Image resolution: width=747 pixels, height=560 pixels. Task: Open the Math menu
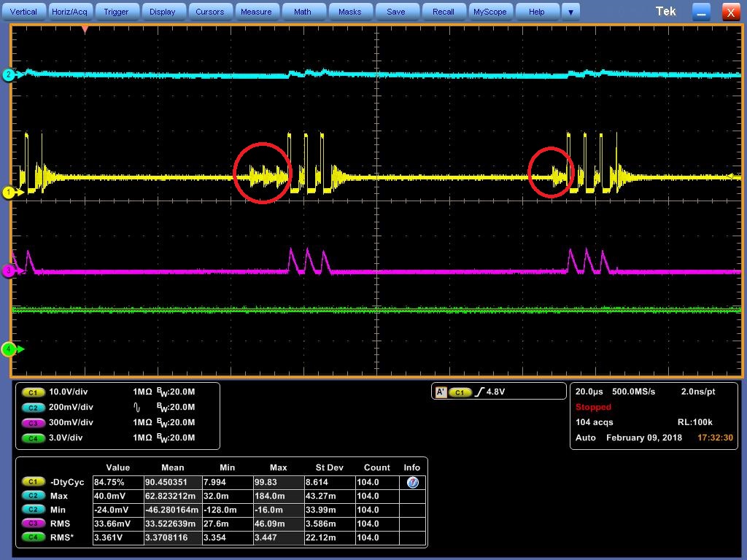pos(303,12)
